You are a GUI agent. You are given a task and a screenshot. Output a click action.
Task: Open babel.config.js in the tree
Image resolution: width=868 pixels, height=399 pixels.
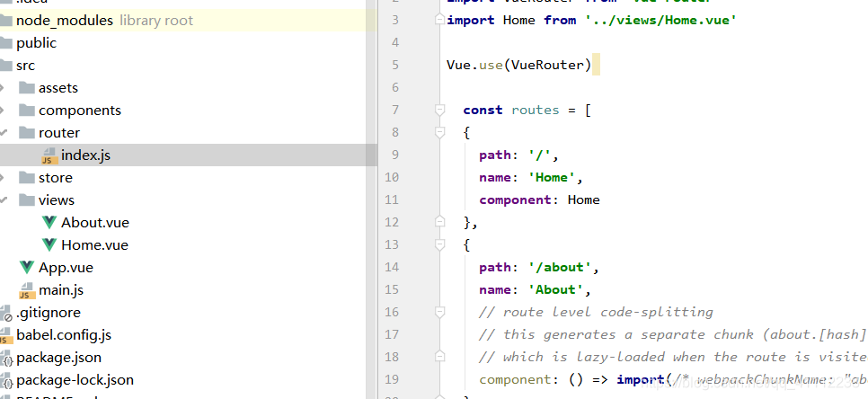[x=64, y=335]
